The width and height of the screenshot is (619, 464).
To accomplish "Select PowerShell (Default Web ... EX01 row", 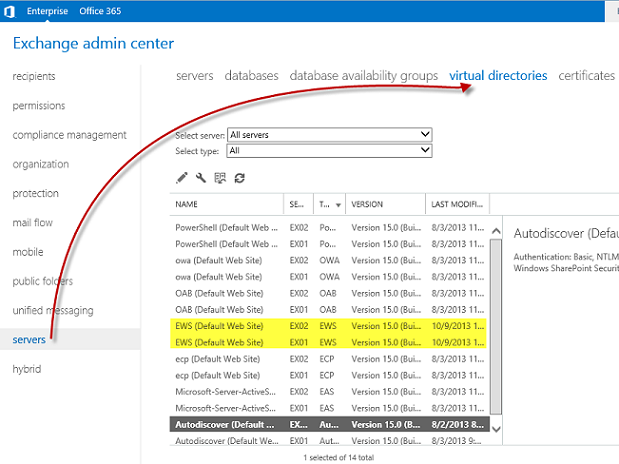I will tap(330, 244).
